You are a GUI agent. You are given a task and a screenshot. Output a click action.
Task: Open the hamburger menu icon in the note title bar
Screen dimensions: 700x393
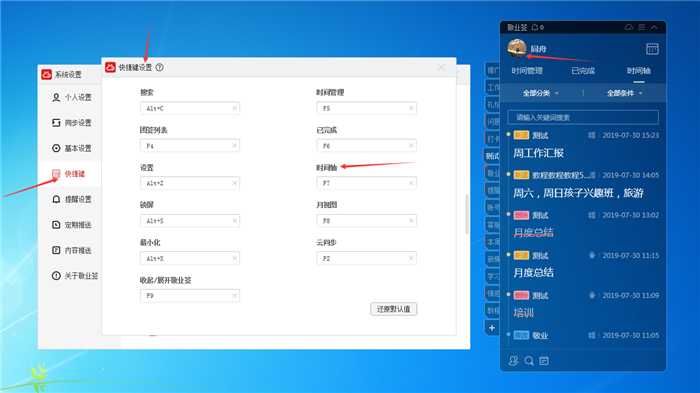642,27
